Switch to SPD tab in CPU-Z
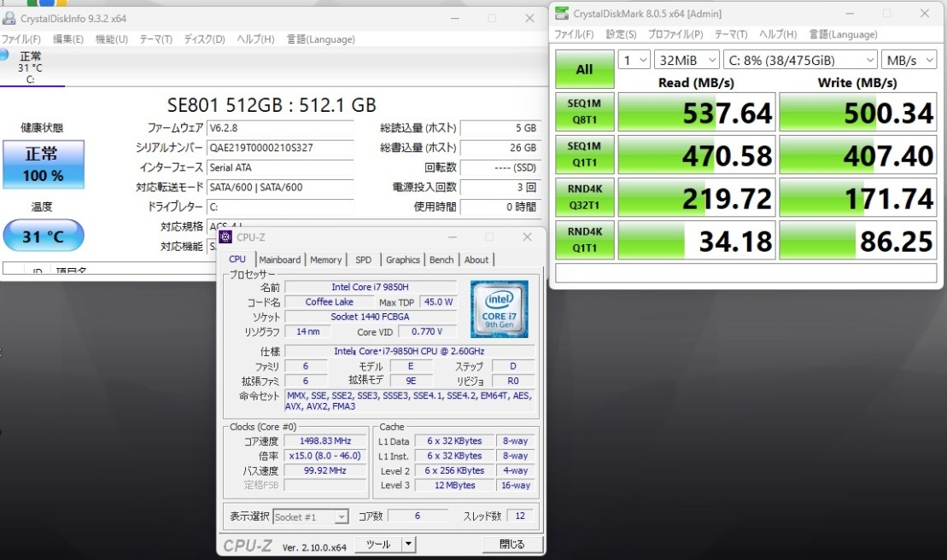Screen dimensions: 947x560 point(364,260)
